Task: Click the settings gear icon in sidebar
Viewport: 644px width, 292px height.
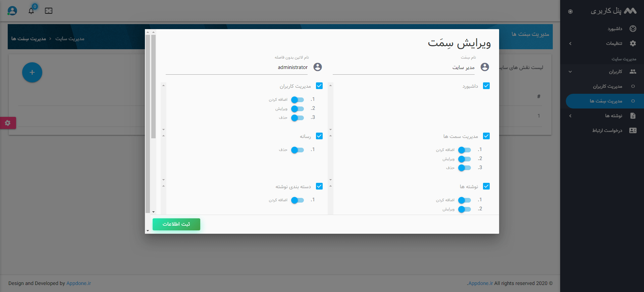Action: click(633, 43)
